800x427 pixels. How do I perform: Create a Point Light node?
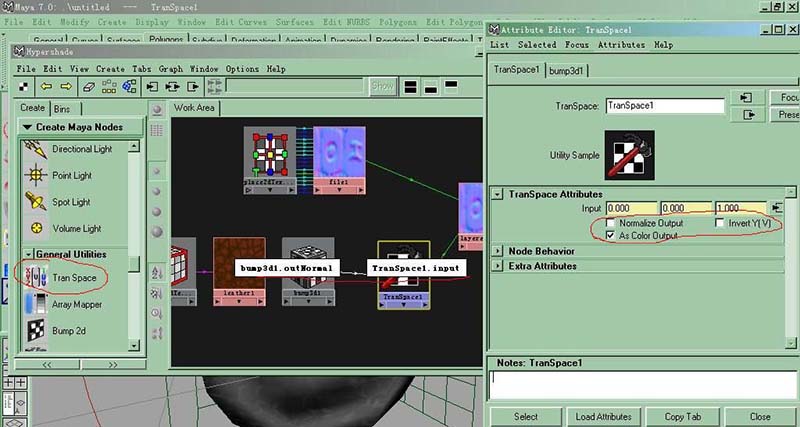pyautogui.click(x=71, y=175)
